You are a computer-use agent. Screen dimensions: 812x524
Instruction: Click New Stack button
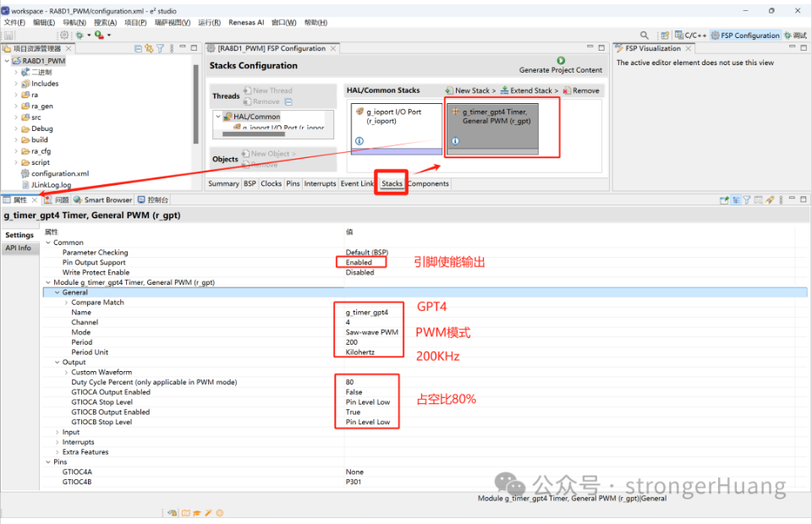(x=470, y=90)
